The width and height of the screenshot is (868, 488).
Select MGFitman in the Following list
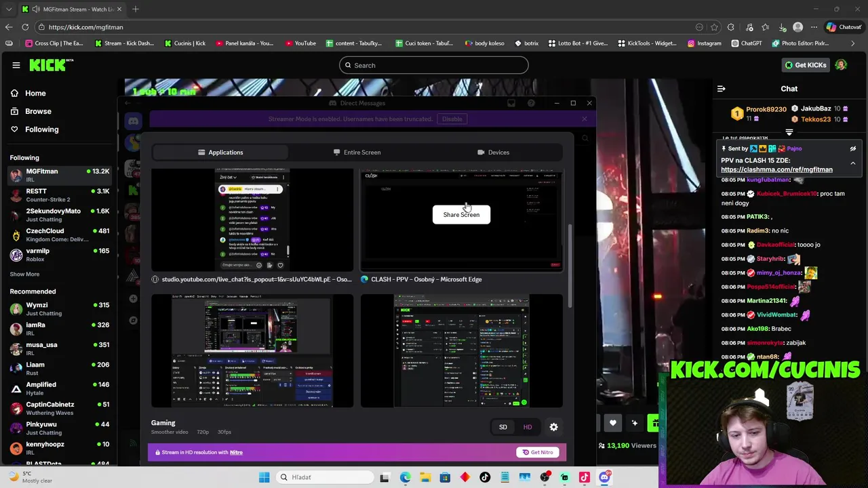pyautogui.click(x=59, y=175)
